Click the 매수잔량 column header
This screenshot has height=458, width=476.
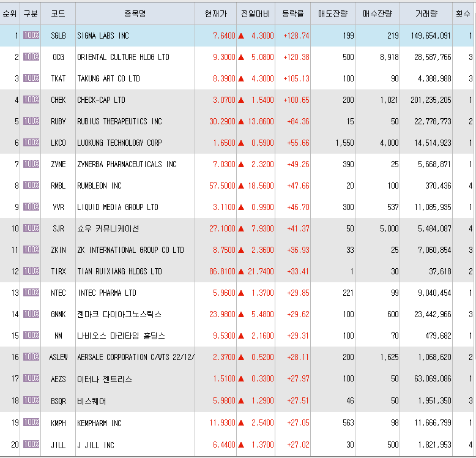click(x=377, y=13)
